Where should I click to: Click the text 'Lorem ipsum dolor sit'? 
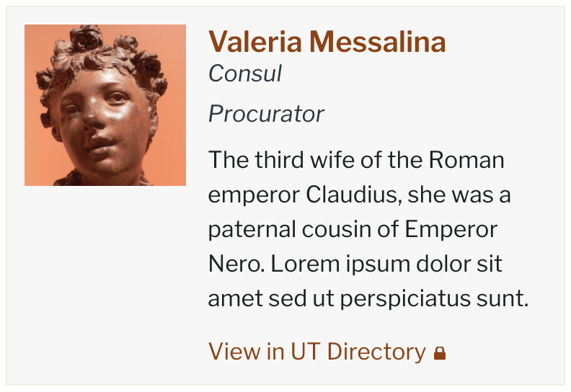point(388,264)
